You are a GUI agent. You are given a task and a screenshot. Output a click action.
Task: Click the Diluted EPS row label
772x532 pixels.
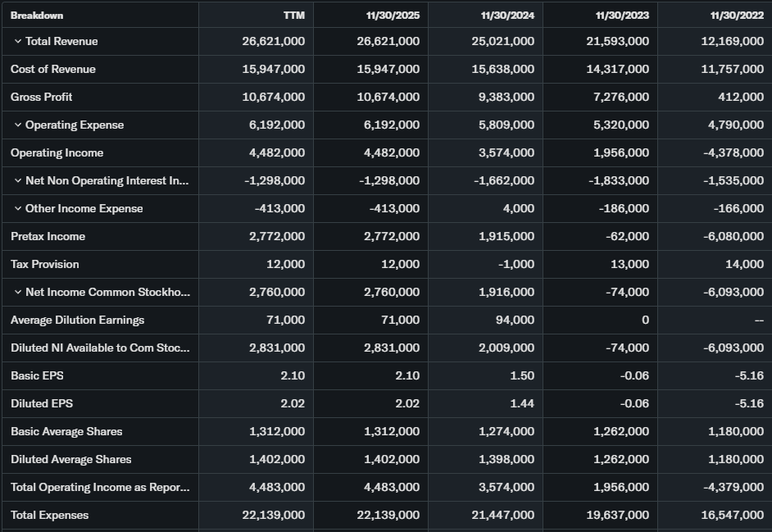[x=42, y=404]
